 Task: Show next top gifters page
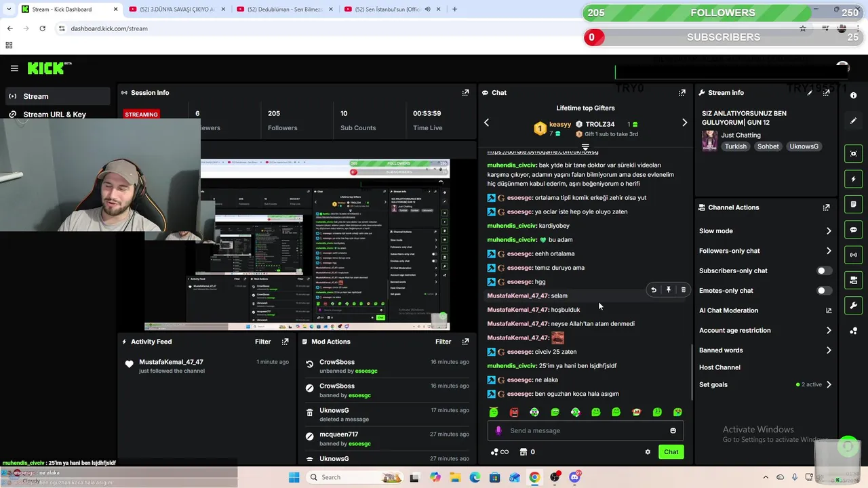click(684, 123)
